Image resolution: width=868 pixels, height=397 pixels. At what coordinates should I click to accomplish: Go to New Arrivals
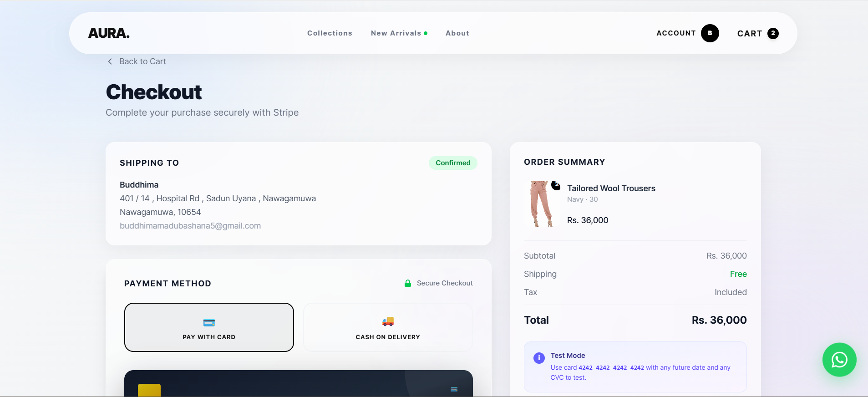click(396, 33)
